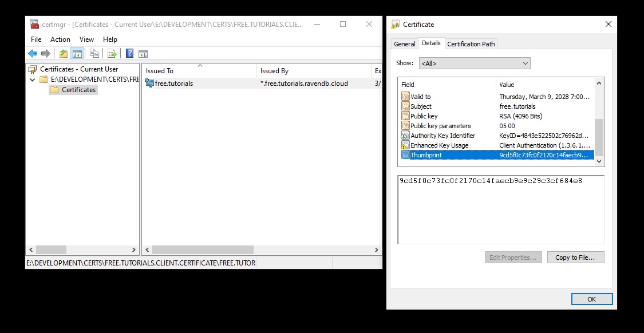Click Certificate dialog title bar icon

click(396, 24)
